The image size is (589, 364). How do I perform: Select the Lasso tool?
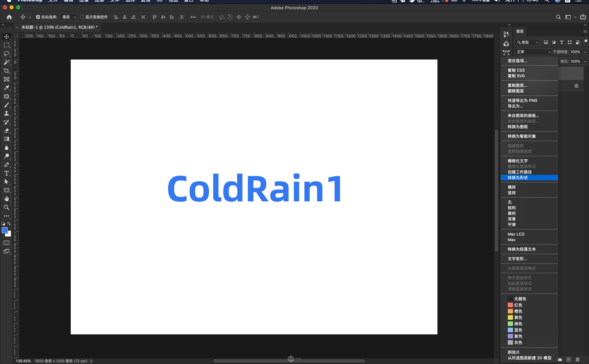7,54
